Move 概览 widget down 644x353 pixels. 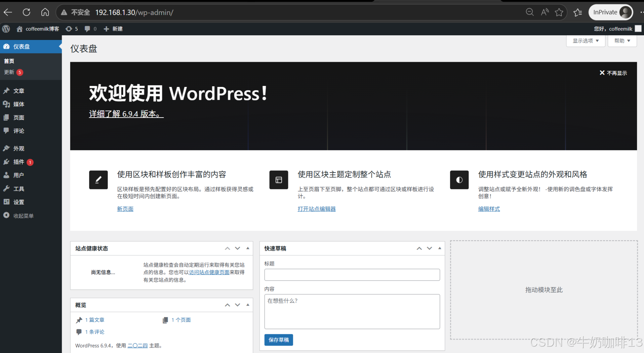(x=237, y=305)
